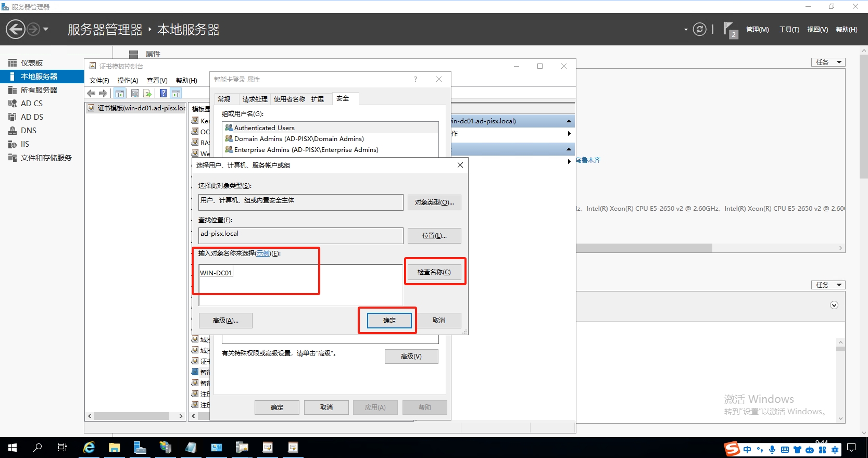Open Internet Explorer from the taskbar
This screenshot has width=868, height=458.
[90, 448]
